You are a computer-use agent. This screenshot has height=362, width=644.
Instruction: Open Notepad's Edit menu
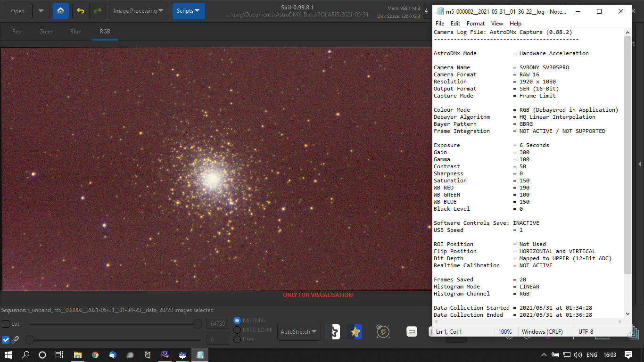pos(455,23)
